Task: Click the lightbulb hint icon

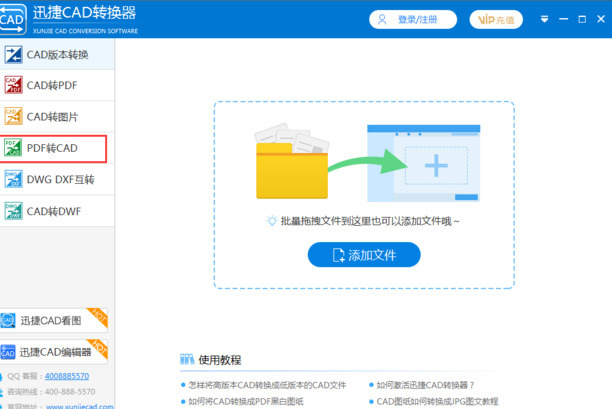Action: pos(271,221)
